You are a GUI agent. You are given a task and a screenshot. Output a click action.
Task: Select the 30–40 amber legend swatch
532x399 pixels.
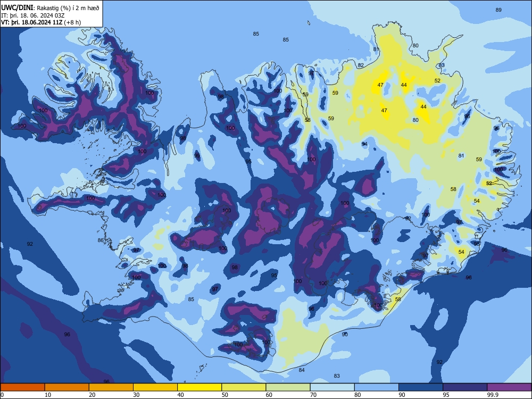click(155, 387)
